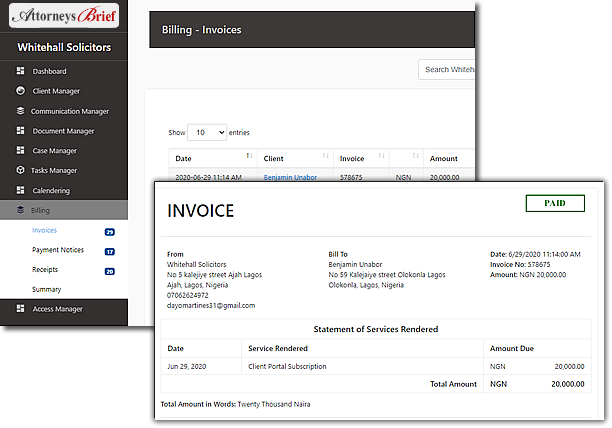Open the Invoices submenu item
This screenshot has width=612, height=428.
click(x=44, y=230)
